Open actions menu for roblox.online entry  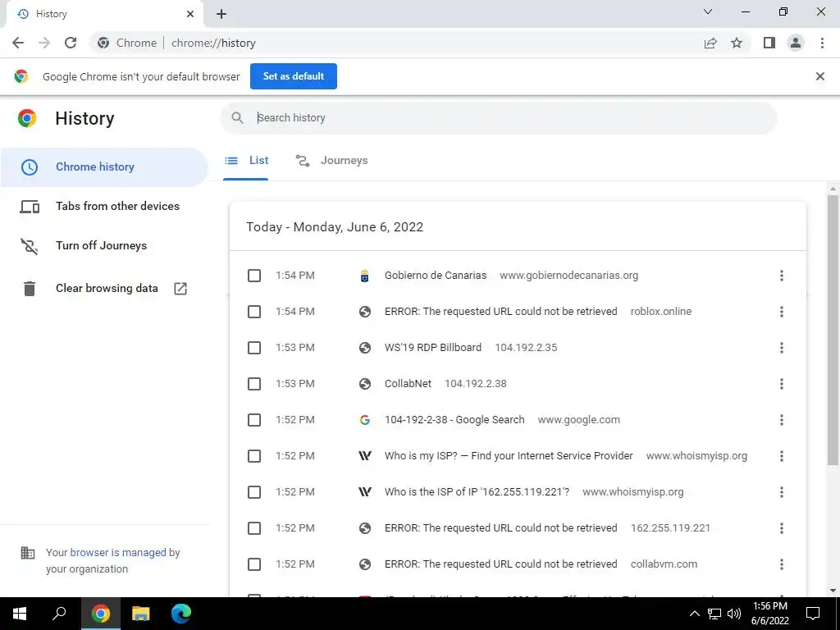pos(782,312)
